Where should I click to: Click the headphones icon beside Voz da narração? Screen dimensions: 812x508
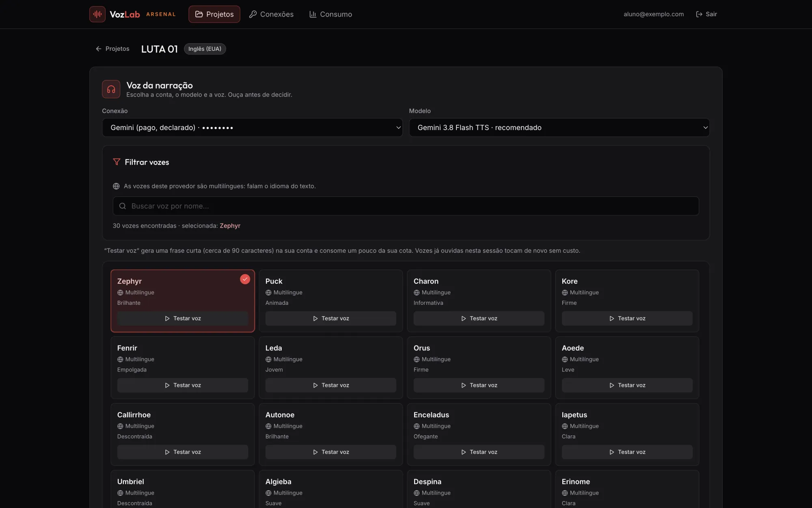111,89
